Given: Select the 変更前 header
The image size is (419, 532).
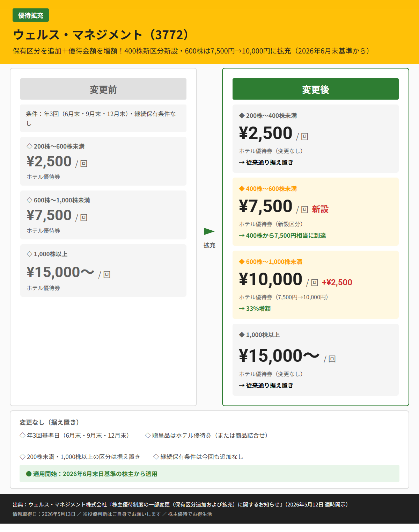Looking at the screenshot, I should pos(103,89).
